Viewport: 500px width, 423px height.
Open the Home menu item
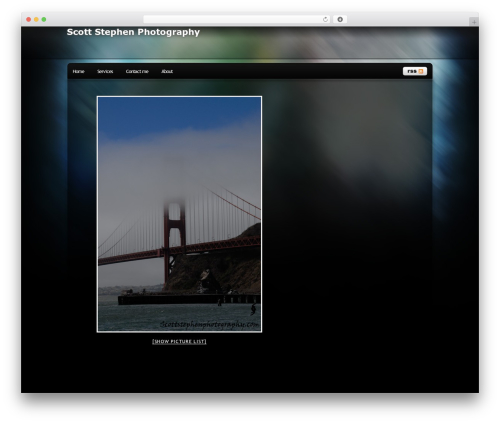point(78,71)
